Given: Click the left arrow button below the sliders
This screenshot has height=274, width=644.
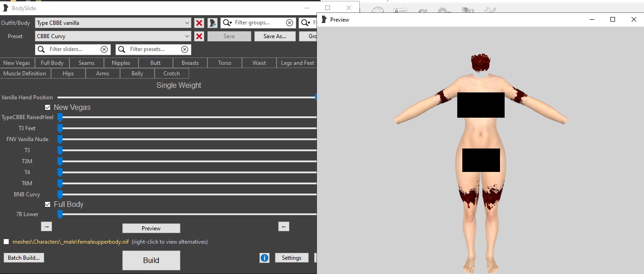Looking at the screenshot, I should tap(284, 226).
